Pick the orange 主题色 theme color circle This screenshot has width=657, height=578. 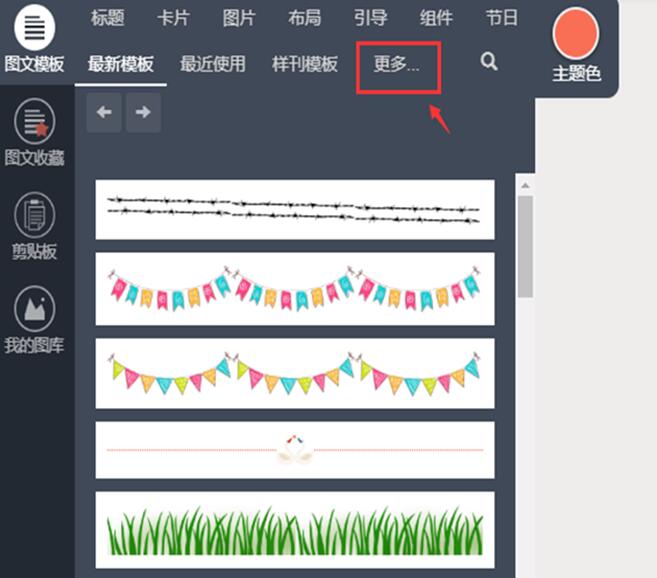coord(576,33)
